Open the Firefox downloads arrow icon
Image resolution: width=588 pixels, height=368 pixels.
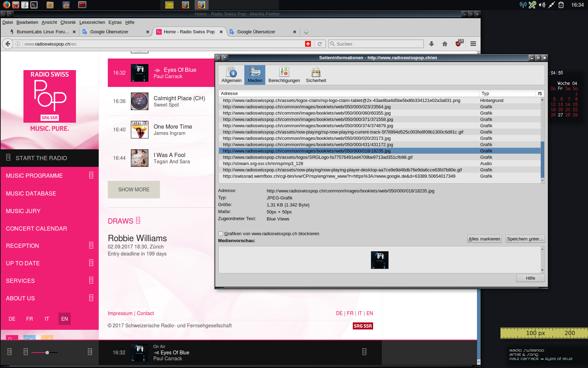click(432, 44)
